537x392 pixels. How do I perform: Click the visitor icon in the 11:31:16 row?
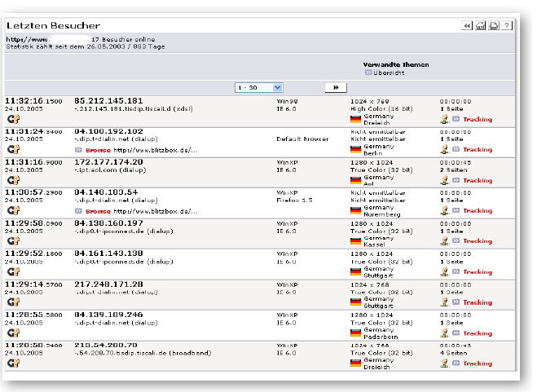13,180
